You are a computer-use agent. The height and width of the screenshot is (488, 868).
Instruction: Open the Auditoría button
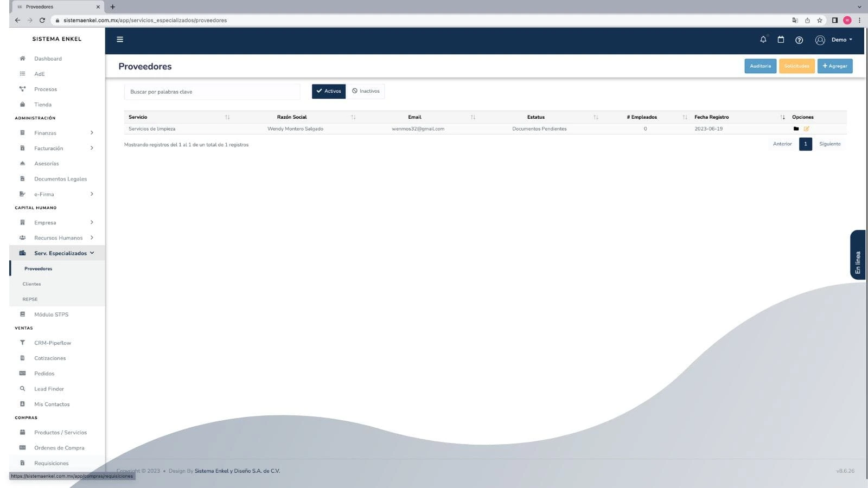(x=760, y=66)
